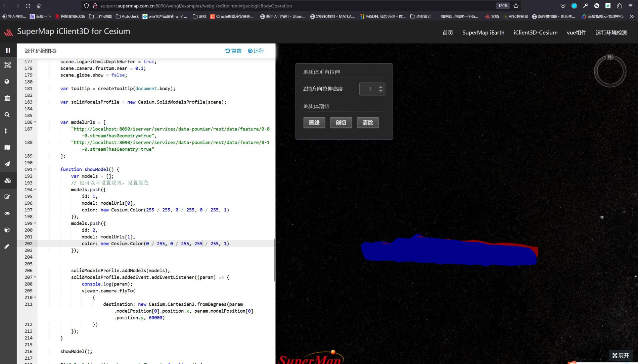Click the 剖切 cut button
The height and width of the screenshot is (364, 638).
point(341,123)
